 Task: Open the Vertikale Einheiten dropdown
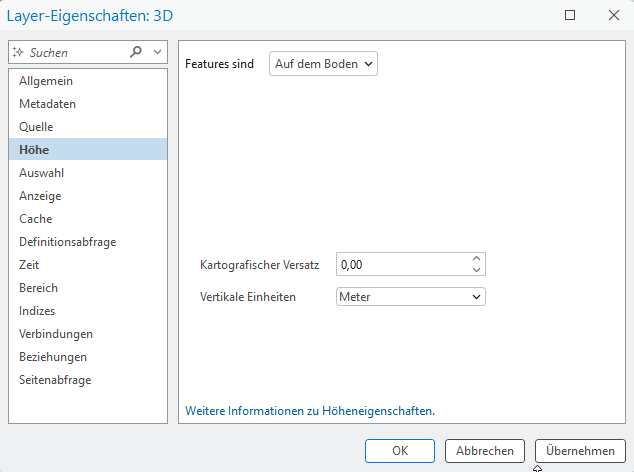click(411, 296)
